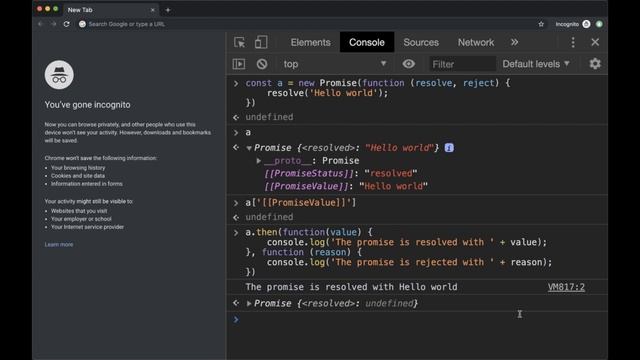Toggle the device toolbar icon
This screenshot has height=360, width=640.
point(261,42)
